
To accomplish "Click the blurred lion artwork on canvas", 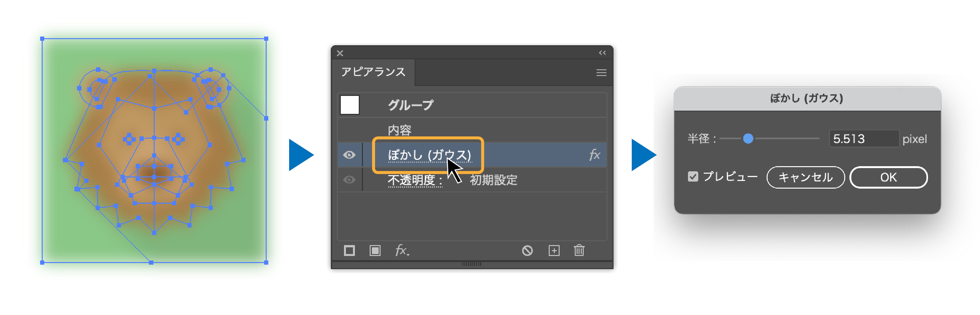I will tap(154, 150).
